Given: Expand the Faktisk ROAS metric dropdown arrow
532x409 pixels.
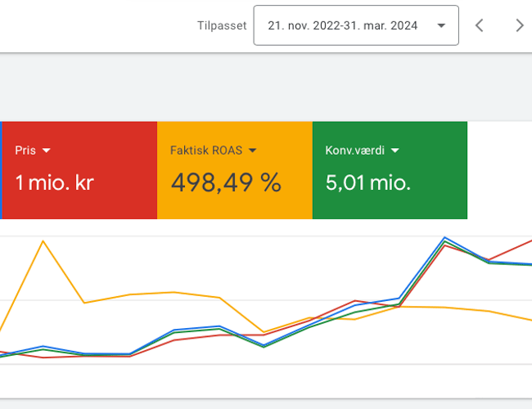Looking at the screenshot, I should [x=253, y=151].
